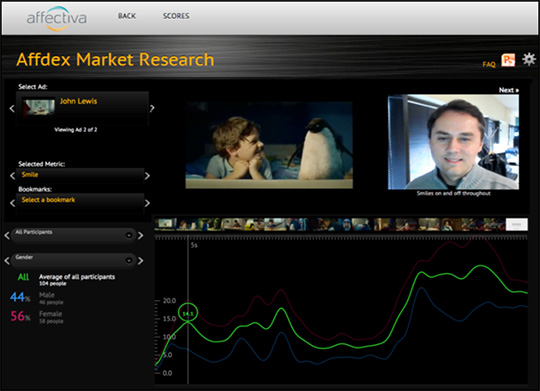Viewport: 540px width, 391px height.
Task: Switch to the previous metric before Smile
Action: pyautogui.click(x=12, y=176)
